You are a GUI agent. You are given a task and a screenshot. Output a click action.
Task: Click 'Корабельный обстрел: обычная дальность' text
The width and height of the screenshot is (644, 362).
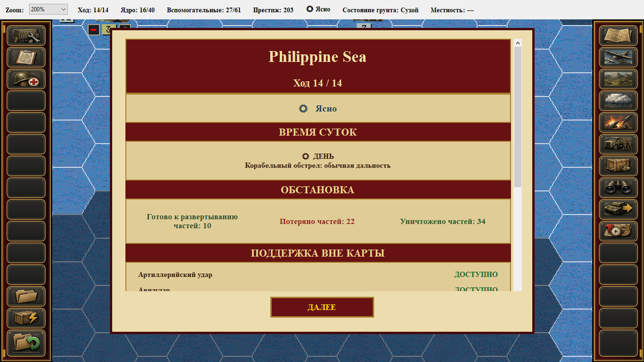tap(318, 165)
